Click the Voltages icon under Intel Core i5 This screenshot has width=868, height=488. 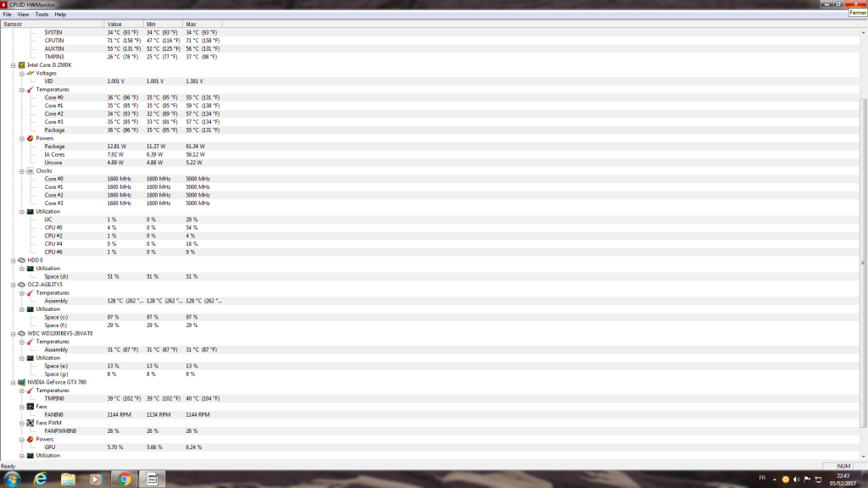click(31, 73)
